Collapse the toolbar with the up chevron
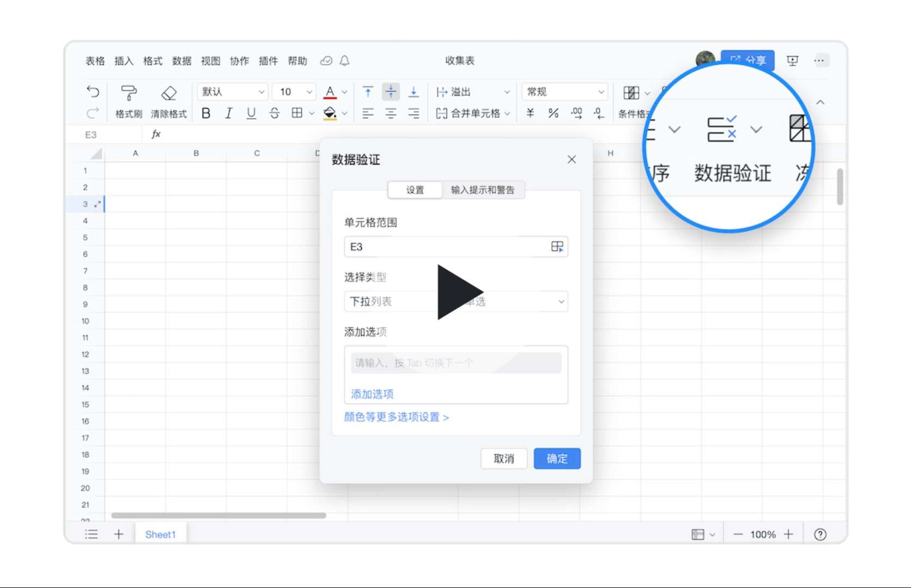The height and width of the screenshot is (588, 911). [820, 102]
